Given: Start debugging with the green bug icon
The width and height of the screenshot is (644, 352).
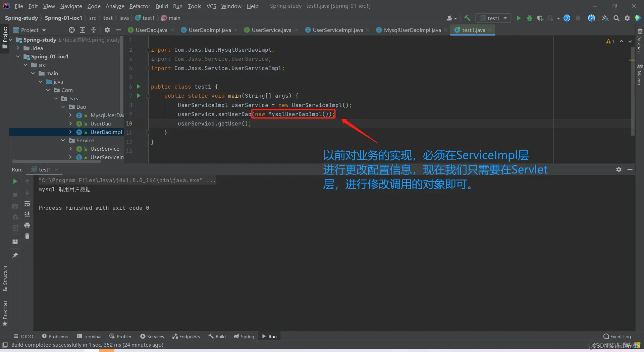Looking at the screenshot, I should point(530,18).
